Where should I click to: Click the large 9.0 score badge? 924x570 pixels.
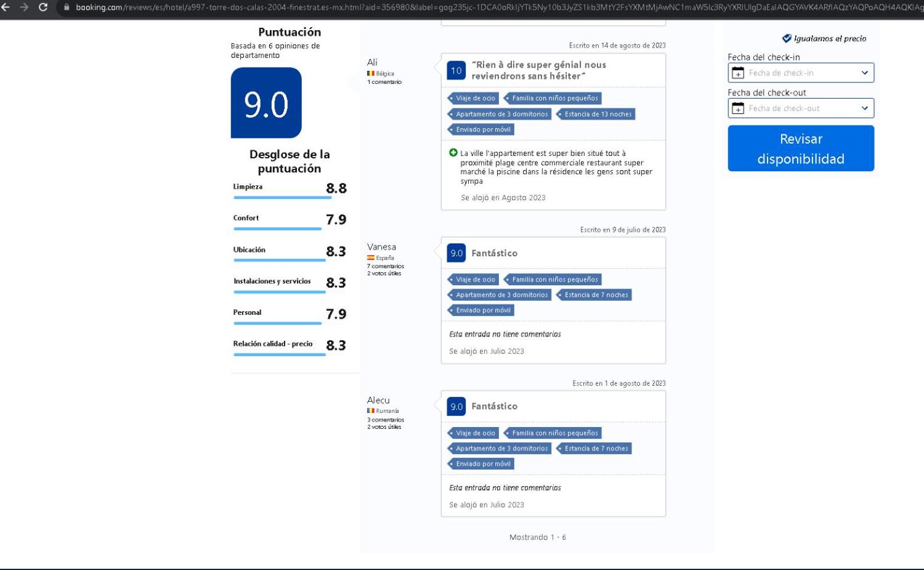click(266, 103)
